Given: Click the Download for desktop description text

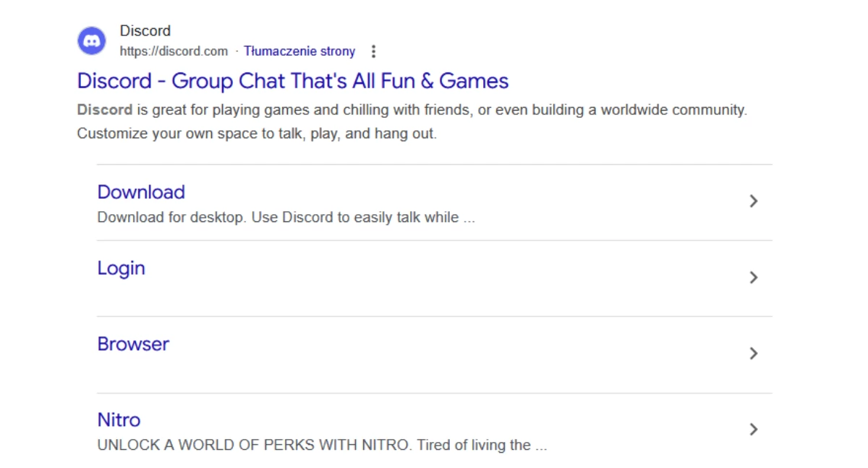Looking at the screenshot, I should point(286,218).
